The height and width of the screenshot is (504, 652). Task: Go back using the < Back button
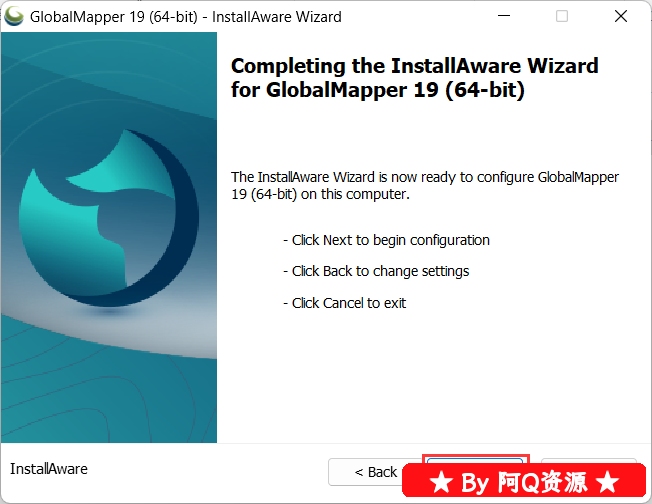click(x=368, y=472)
